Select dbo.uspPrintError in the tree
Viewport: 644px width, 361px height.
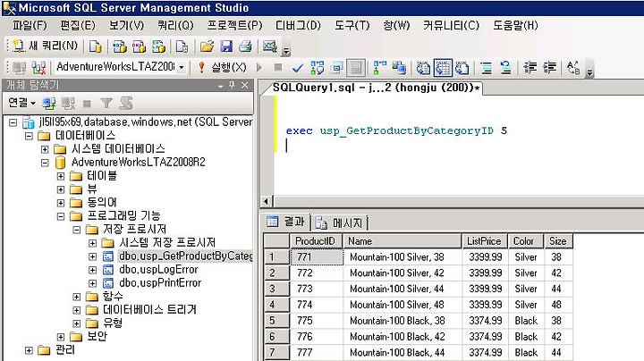tap(160, 283)
